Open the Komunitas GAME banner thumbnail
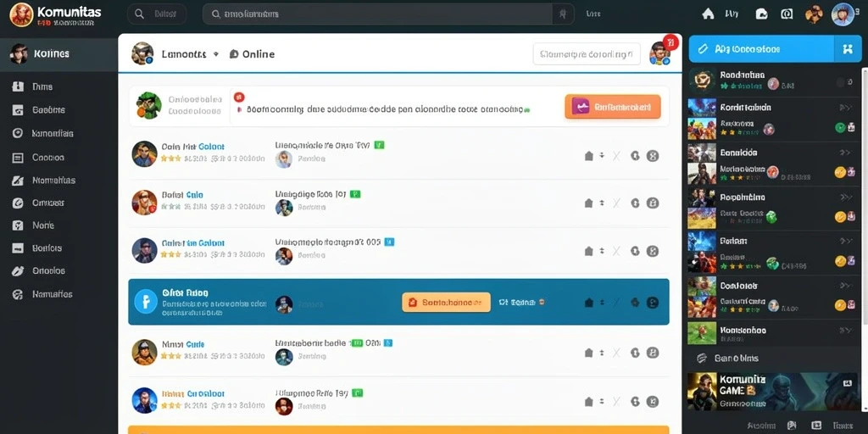This screenshot has height=434, width=868. (x=771, y=391)
